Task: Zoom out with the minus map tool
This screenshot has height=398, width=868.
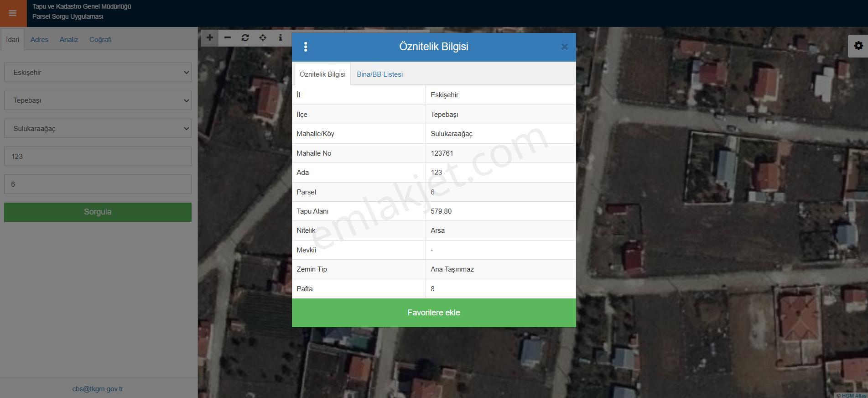Action: (227, 38)
